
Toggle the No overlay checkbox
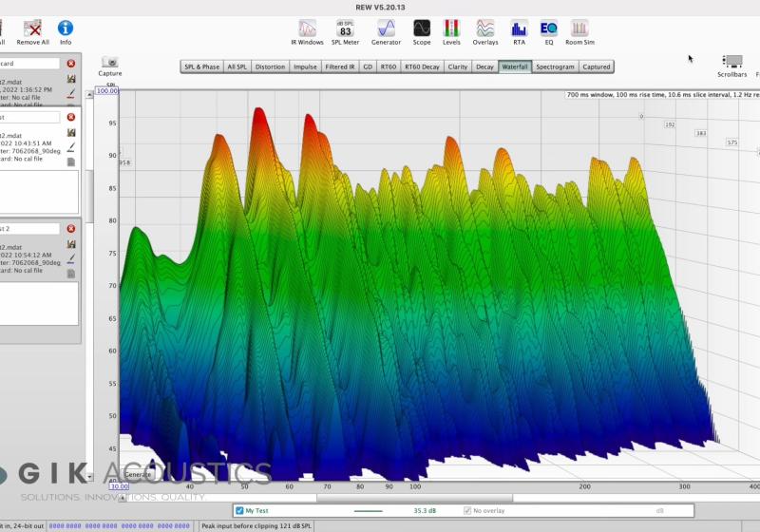[467, 510]
